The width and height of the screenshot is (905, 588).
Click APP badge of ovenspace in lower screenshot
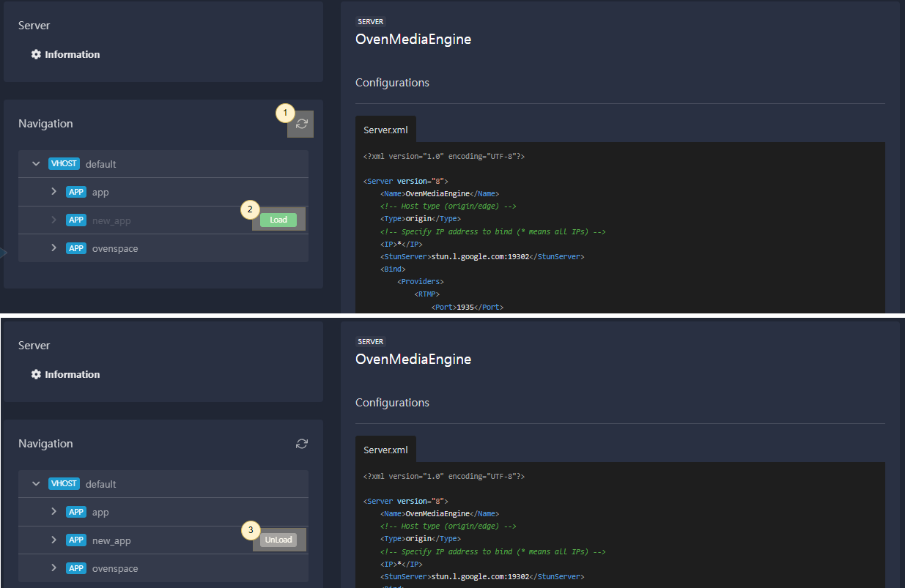tap(76, 568)
